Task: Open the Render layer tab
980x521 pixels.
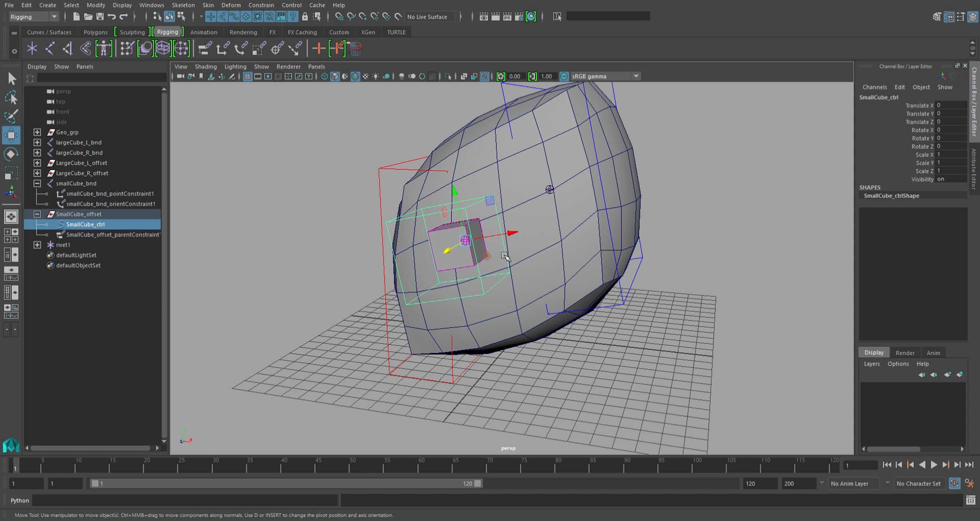Action: click(x=905, y=353)
